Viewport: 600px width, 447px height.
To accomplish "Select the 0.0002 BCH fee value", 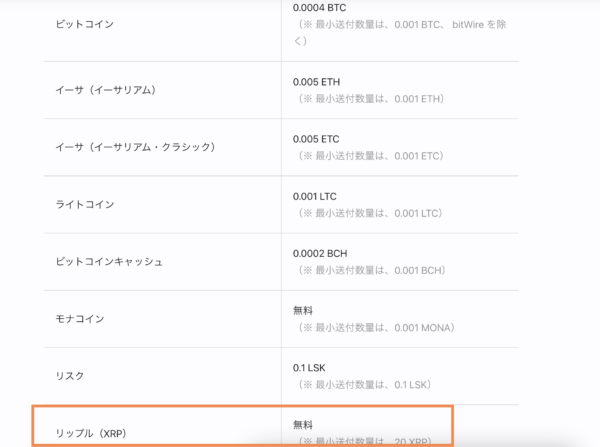I will [320, 253].
